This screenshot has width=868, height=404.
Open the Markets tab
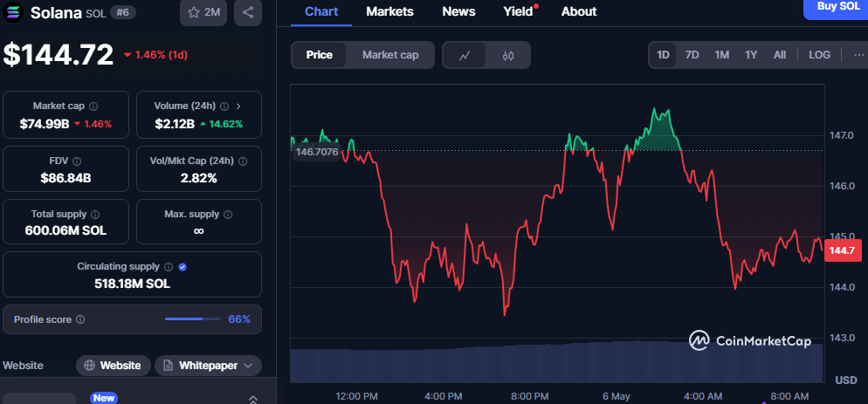389,11
